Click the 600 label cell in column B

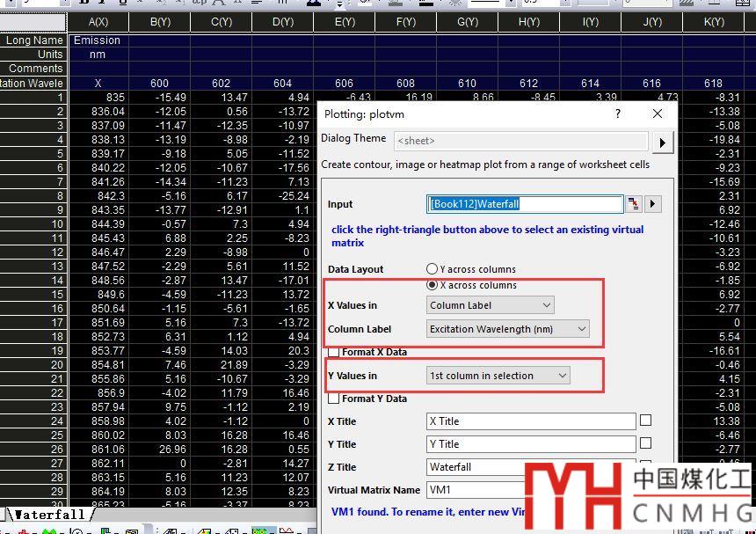[x=160, y=84]
